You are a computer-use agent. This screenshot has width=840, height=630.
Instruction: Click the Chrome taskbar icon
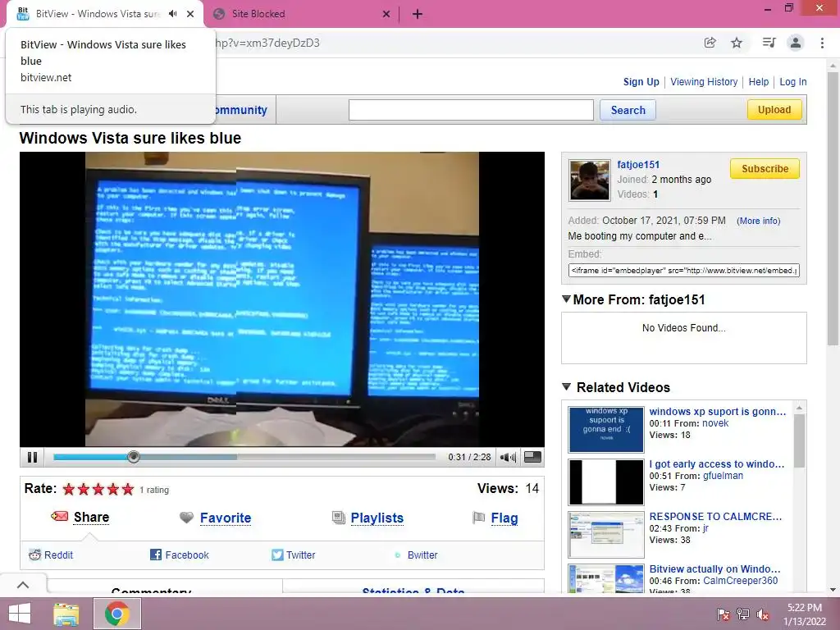117,614
